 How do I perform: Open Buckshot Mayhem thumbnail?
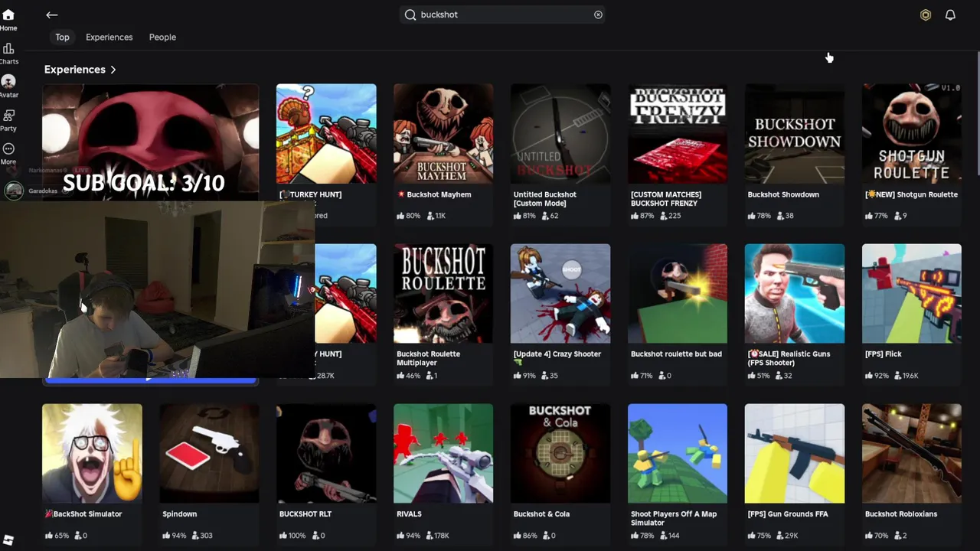[443, 134]
